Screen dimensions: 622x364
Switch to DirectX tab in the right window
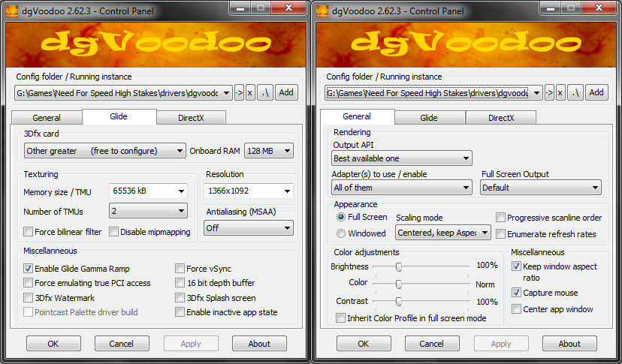point(501,118)
